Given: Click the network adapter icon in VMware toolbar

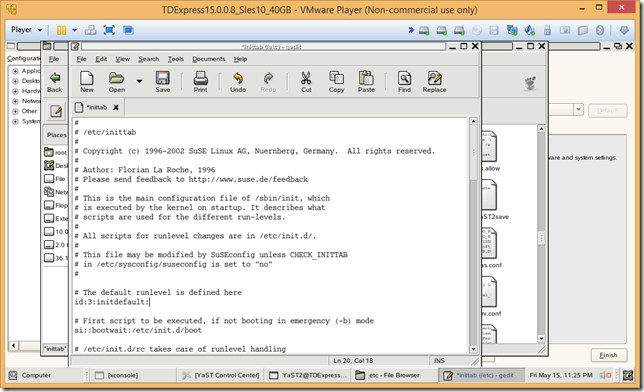Looking at the screenshot, I should [x=512, y=30].
